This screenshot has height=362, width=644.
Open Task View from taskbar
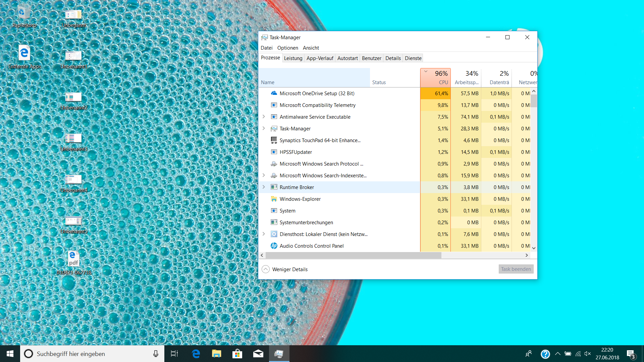174,354
